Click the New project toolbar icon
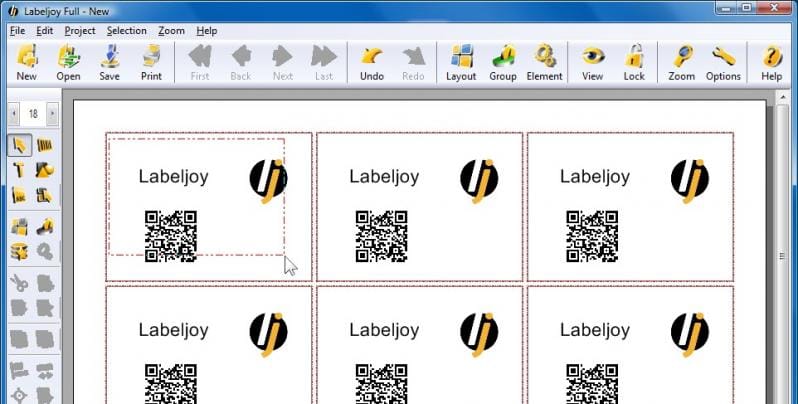The image size is (798, 404). [x=26, y=62]
